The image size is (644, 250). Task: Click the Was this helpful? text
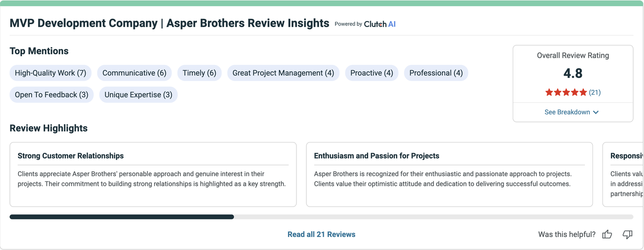coord(567,234)
